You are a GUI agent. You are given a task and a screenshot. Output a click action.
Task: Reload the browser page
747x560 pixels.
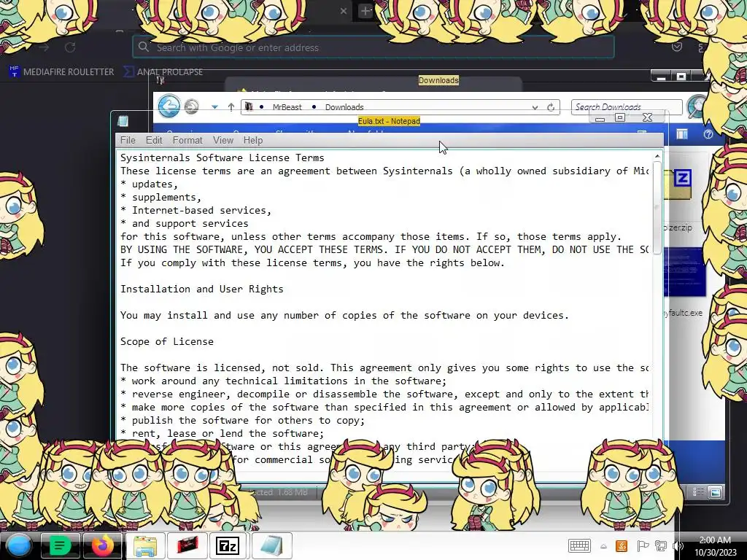(x=70, y=47)
